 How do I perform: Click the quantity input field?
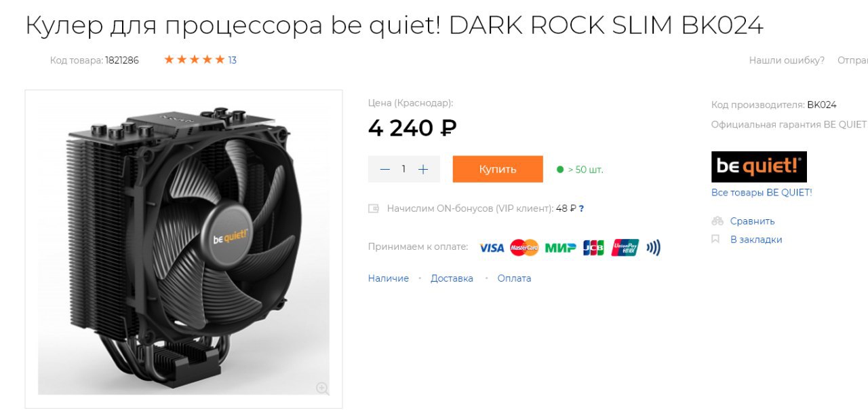click(403, 169)
